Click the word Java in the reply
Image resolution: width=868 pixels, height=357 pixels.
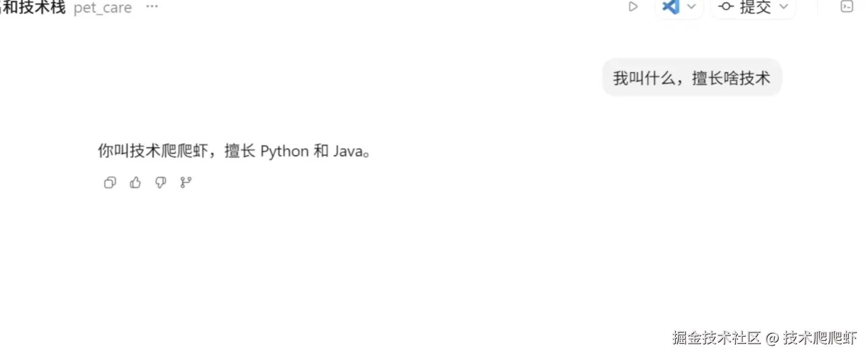(347, 151)
